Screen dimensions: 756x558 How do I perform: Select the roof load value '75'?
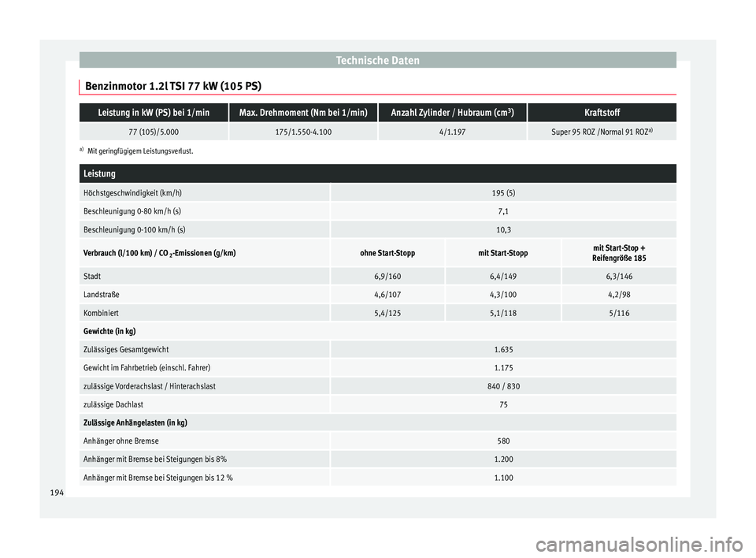click(x=503, y=404)
